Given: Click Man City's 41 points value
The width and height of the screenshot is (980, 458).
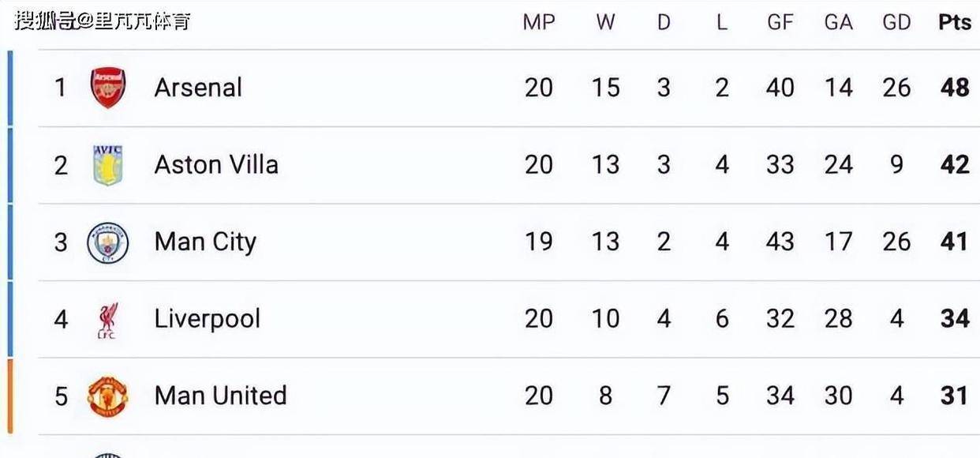Looking at the screenshot, I should click(x=954, y=242).
